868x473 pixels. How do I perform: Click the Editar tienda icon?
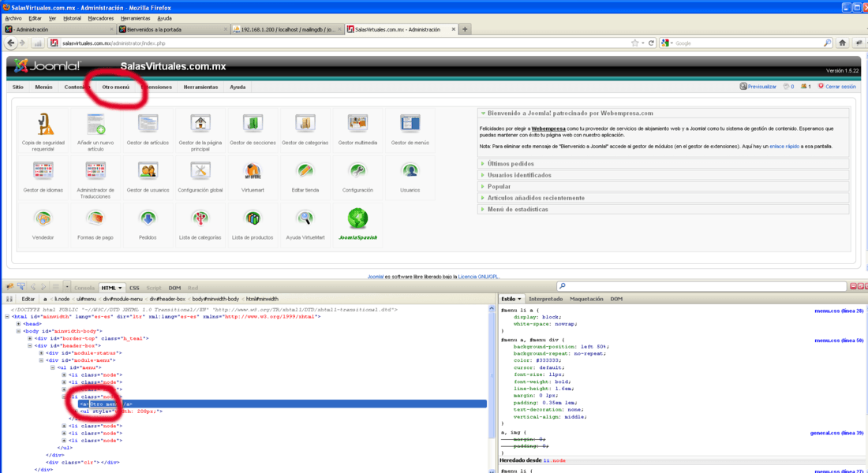[x=305, y=170]
